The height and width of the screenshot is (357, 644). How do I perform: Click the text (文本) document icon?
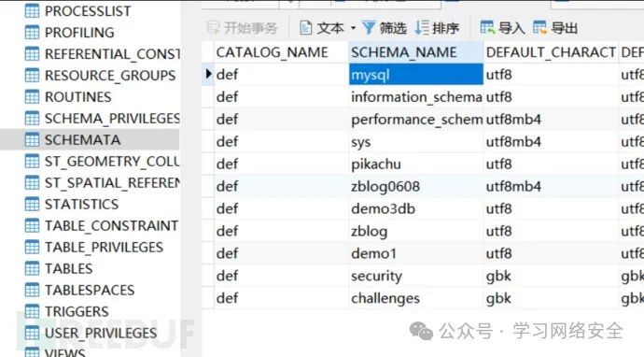point(305,27)
